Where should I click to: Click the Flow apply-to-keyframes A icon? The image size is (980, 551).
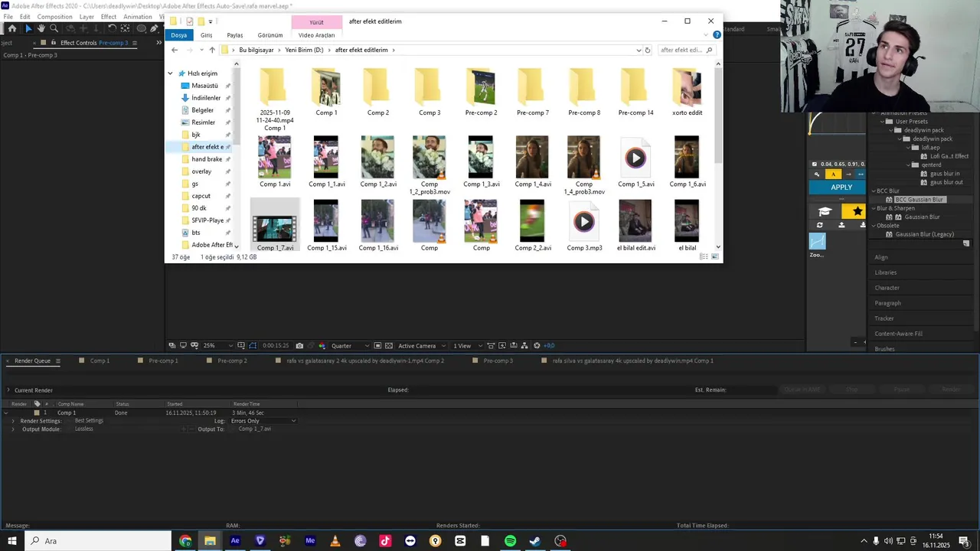(x=833, y=174)
